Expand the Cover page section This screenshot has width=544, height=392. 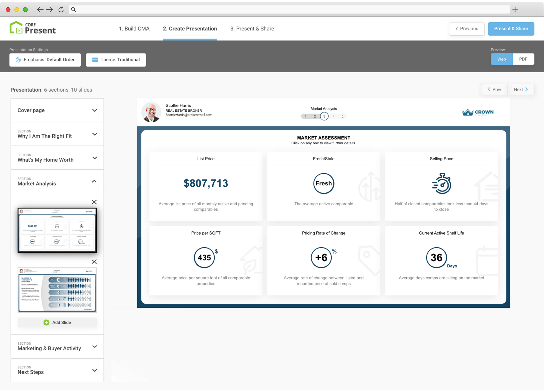coord(94,110)
